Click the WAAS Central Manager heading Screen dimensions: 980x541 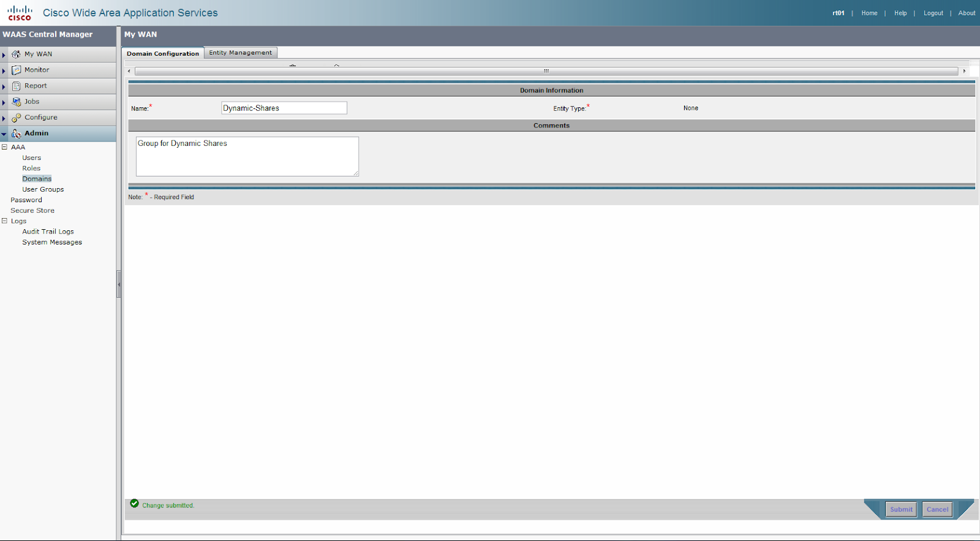coord(48,35)
